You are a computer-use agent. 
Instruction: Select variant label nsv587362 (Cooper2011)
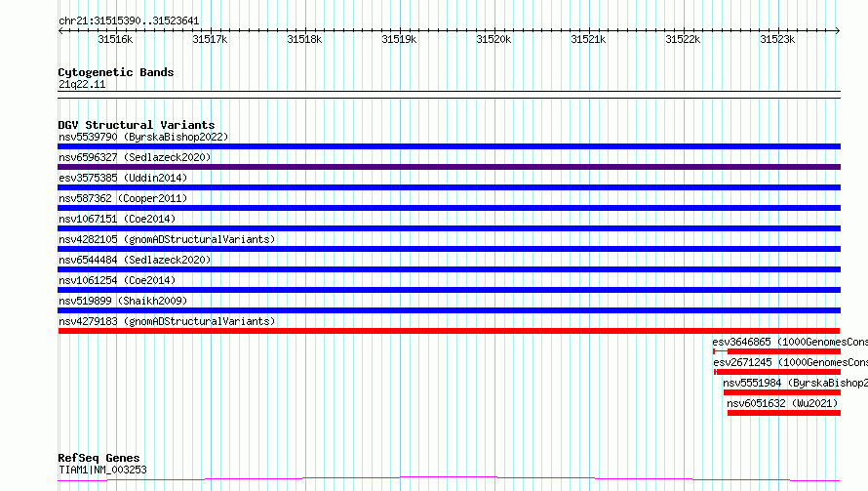point(123,198)
